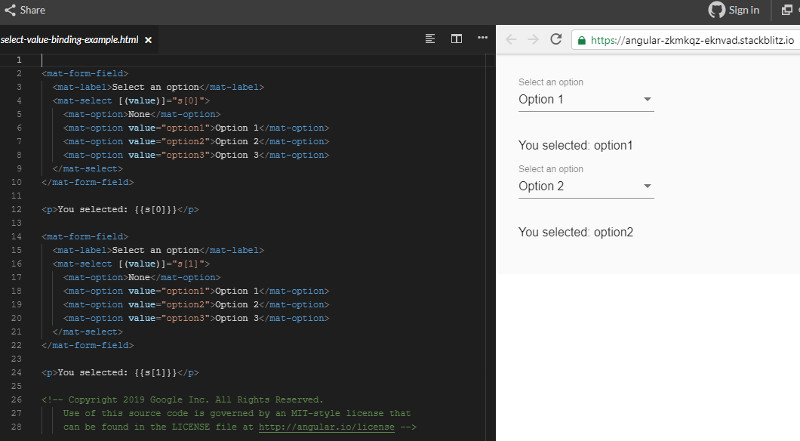This screenshot has height=441, width=800.
Task: Click "option1" value on line 6
Action: point(185,128)
